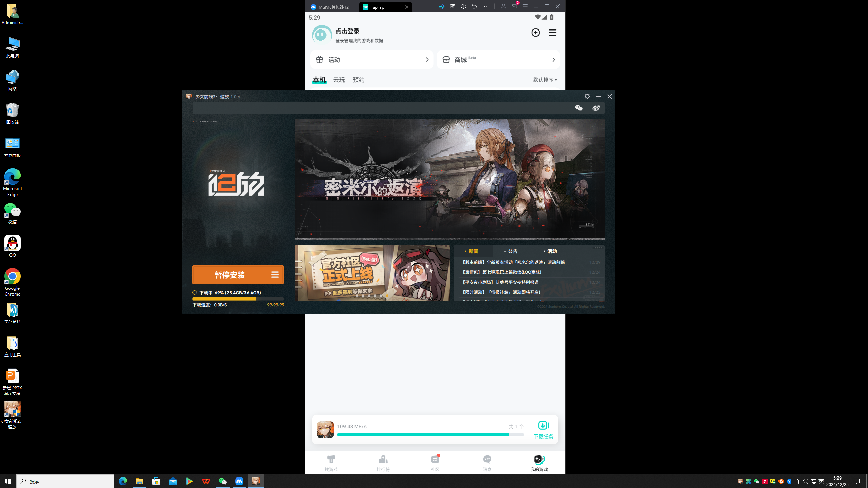Click the TapTap download progress bar

[x=430, y=435]
